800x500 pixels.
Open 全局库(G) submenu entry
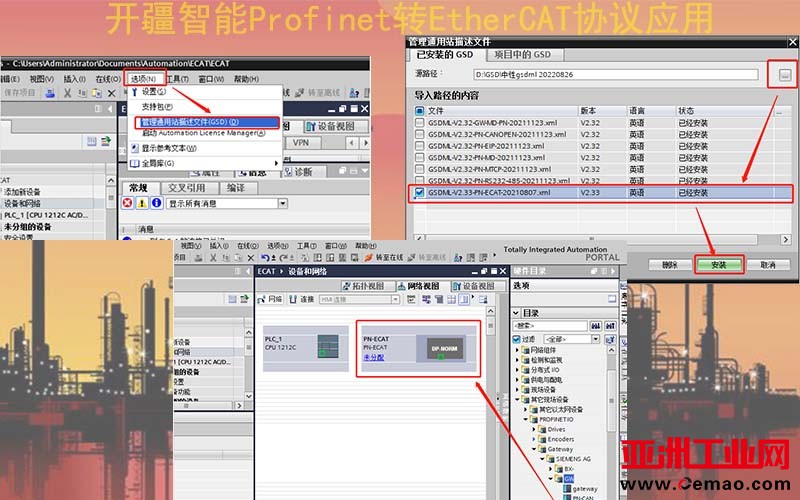[158, 163]
